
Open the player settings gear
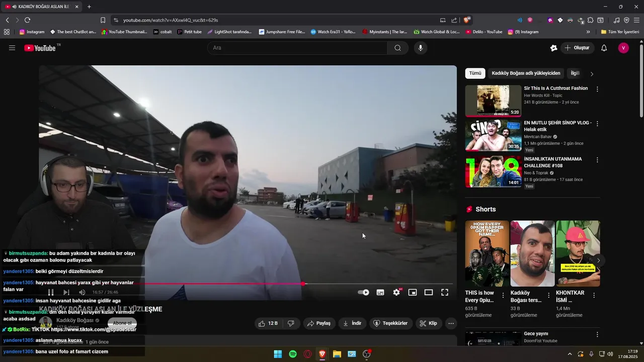point(396,292)
